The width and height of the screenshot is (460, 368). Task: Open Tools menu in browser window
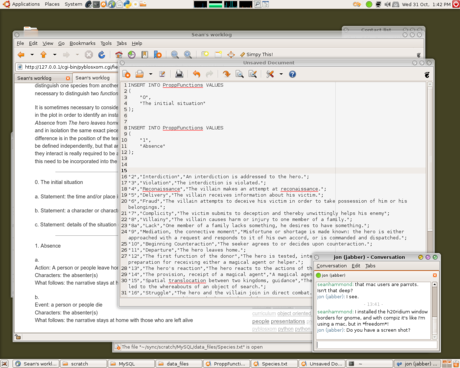106,43
